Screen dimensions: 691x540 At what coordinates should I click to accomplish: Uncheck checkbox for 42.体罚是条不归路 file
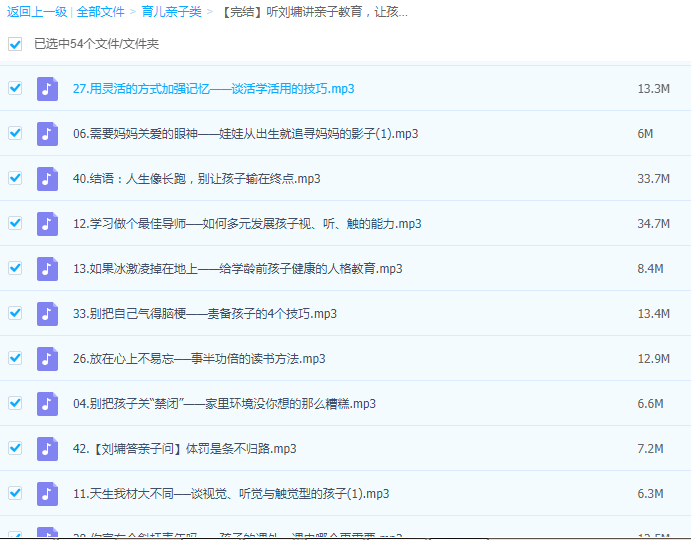pos(15,448)
